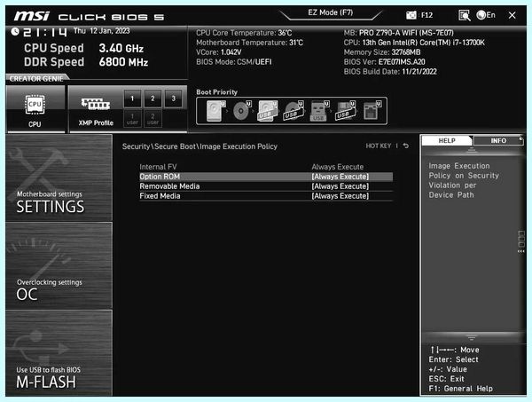This screenshot has width=532, height=402.
Task: Switch to the INFO tab
Action: pos(498,140)
